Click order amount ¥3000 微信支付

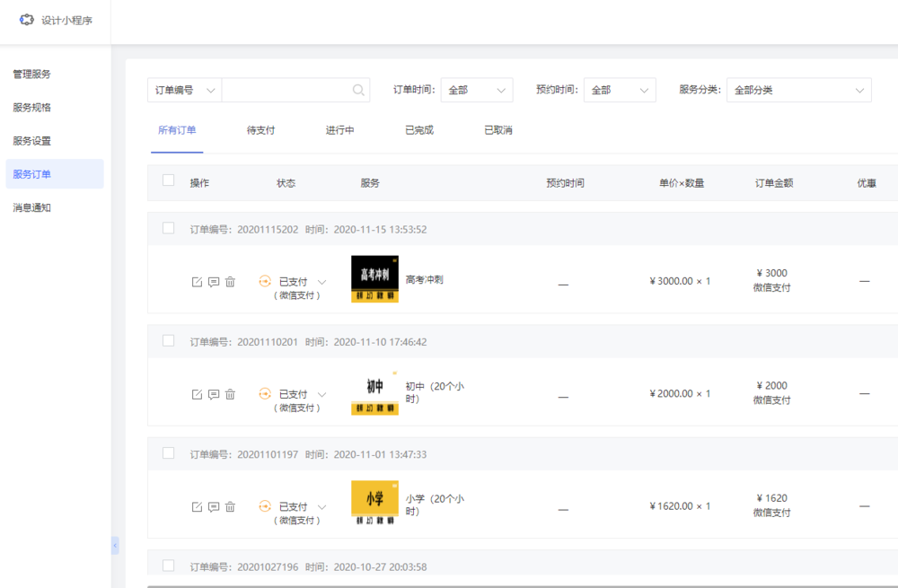click(x=772, y=280)
